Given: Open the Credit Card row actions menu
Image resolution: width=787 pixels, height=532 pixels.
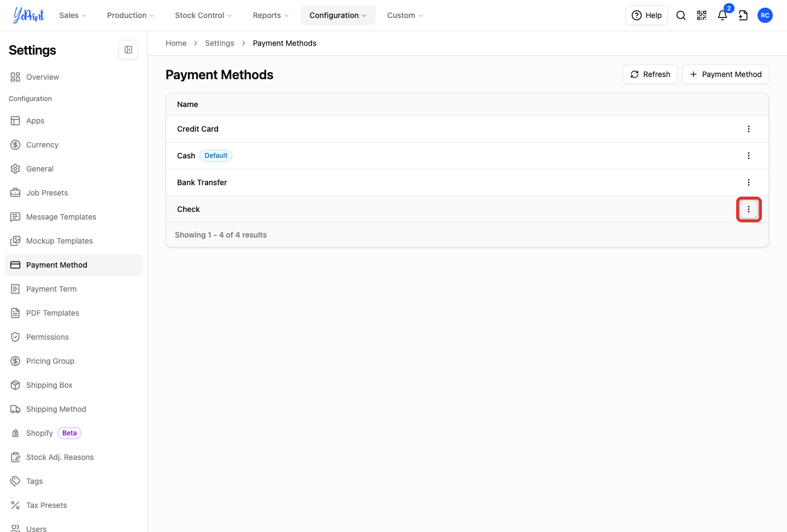Looking at the screenshot, I should pos(749,129).
